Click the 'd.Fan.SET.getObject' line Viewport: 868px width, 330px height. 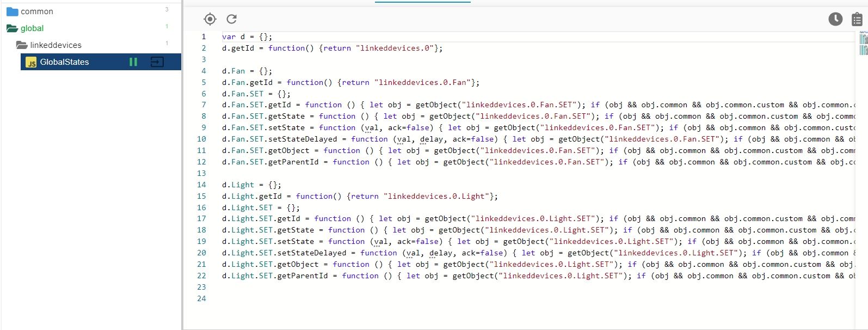click(538, 150)
